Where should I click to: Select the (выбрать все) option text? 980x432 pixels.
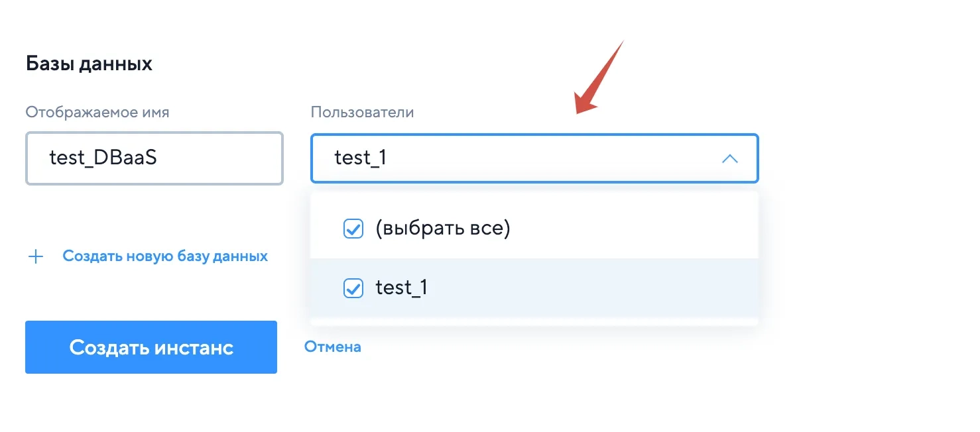(x=442, y=229)
